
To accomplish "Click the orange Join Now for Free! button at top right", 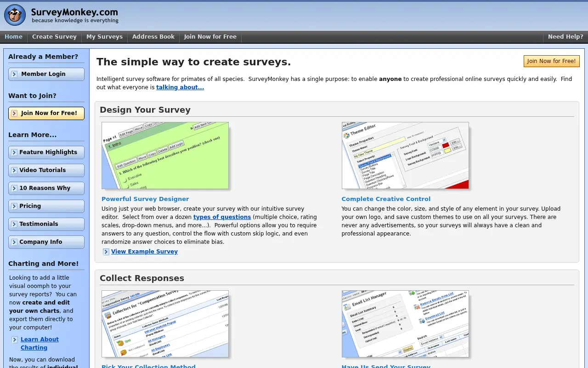I will [x=551, y=61].
